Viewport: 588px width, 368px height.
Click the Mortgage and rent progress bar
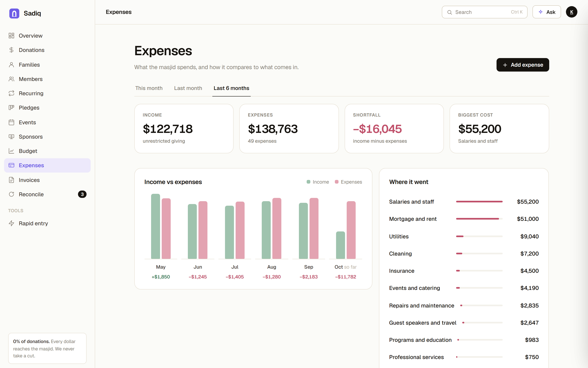pos(479,219)
